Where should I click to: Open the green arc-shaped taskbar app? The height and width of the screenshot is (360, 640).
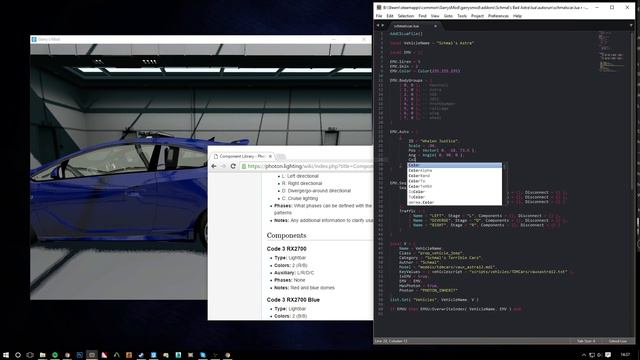[116, 355]
